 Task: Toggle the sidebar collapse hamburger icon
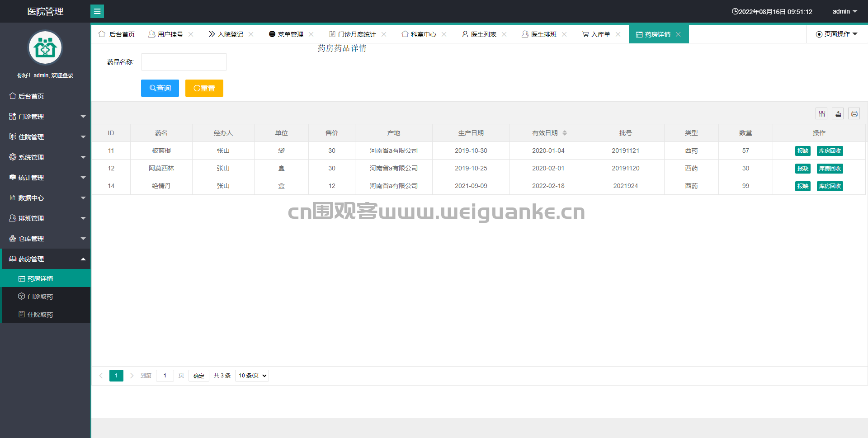coord(97,11)
